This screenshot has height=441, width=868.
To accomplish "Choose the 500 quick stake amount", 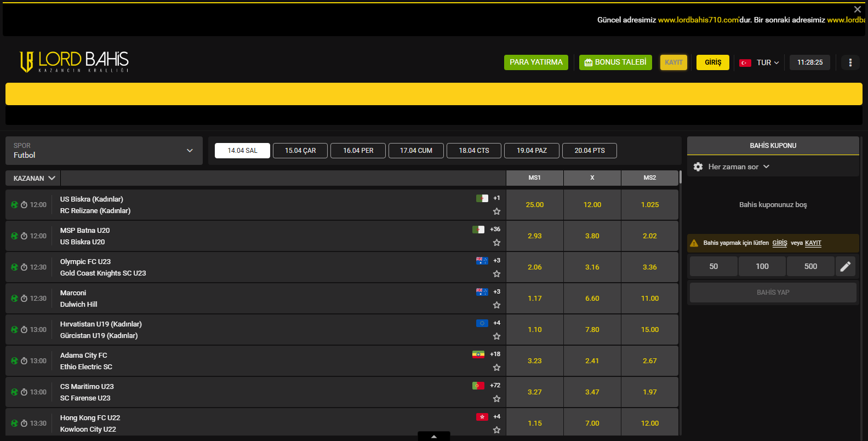I will [810, 266].
